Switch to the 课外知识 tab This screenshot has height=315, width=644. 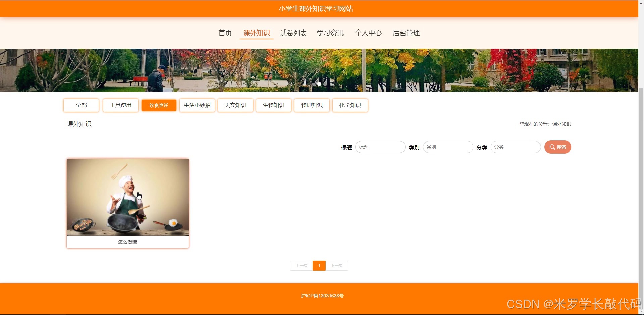coord(256,33)
